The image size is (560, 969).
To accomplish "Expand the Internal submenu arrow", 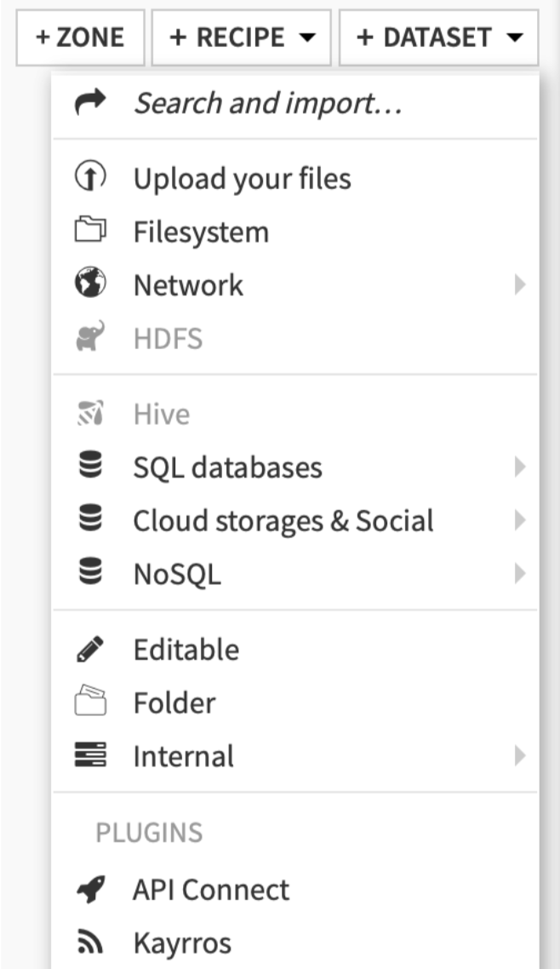I will (x=520, y=756).
